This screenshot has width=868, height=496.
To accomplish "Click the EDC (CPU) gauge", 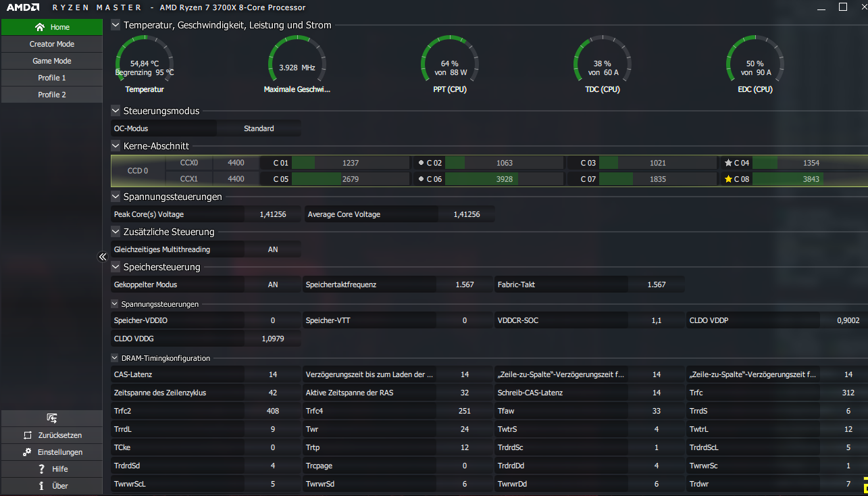I will coord(755,65).
